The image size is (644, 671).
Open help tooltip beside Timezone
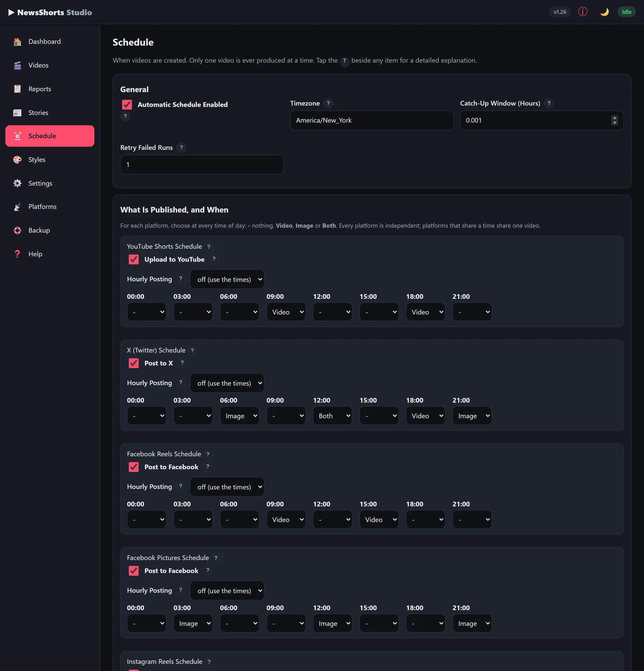click(x=328, y=103)
